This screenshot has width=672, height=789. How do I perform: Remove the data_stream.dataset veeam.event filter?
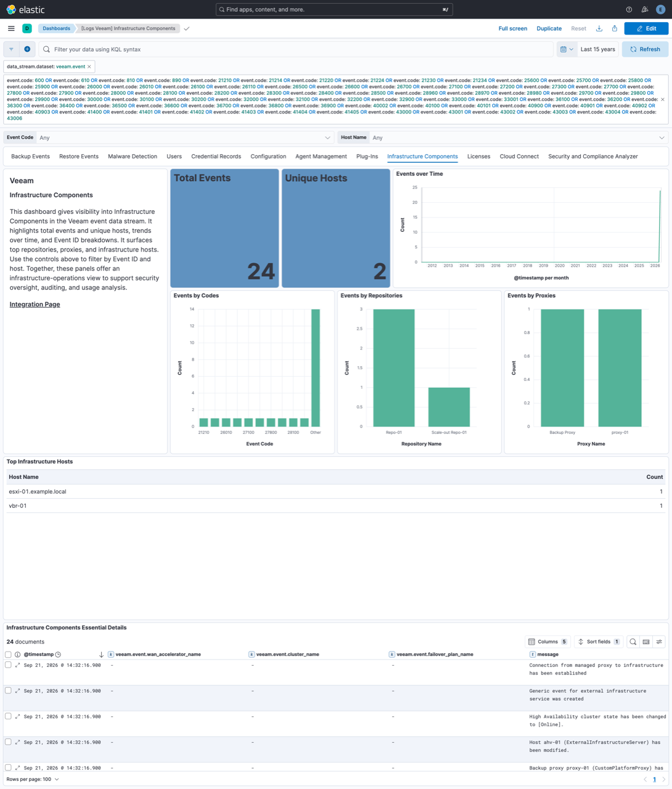tap(89, 67)
